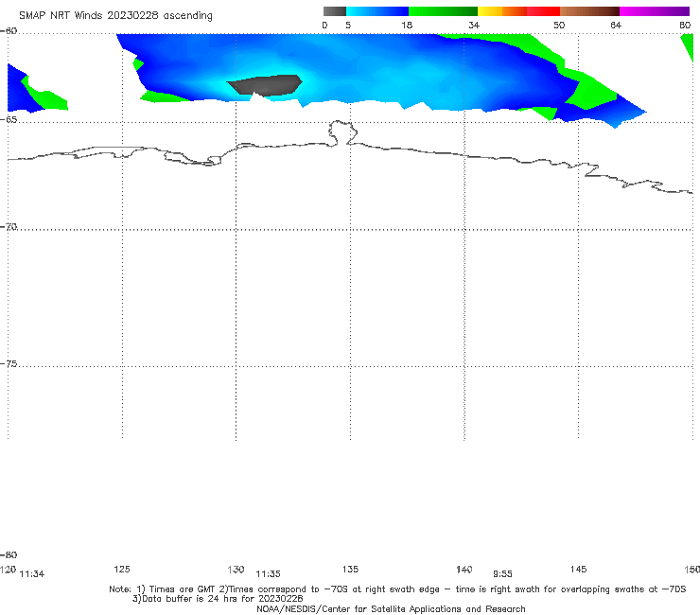Viewport: 700px width, 615px height.
Task: Click the latitude label '-80' at bottom left
Action: (x=9, y=554)
